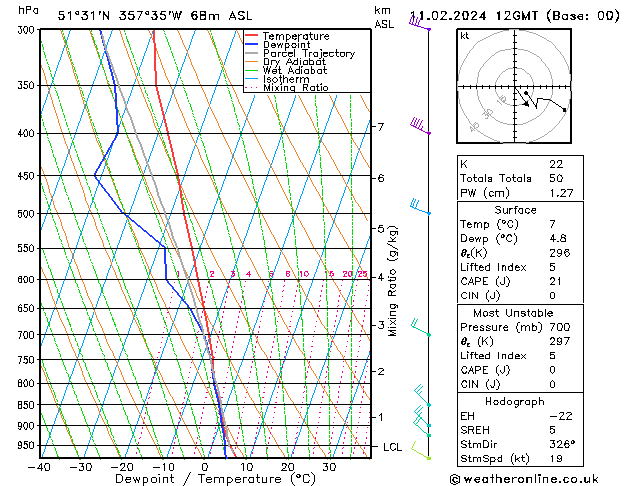Click the 'Dewpoint / Temperature (°C)' axis title
The width and height of the screenshot is (629, 486).
(216, 479)
